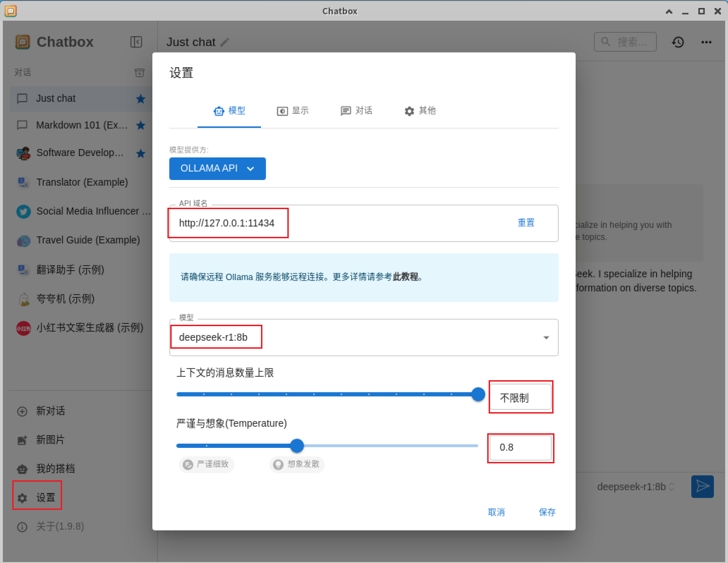Click the 重置 reset link
This screenshot has height=563, width=728.
point(526,223)
